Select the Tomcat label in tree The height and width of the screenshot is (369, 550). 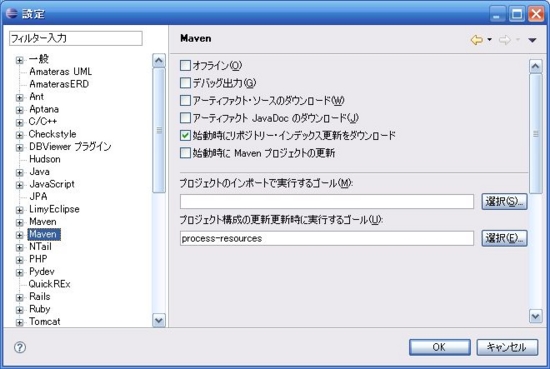(x=45, y=321)
